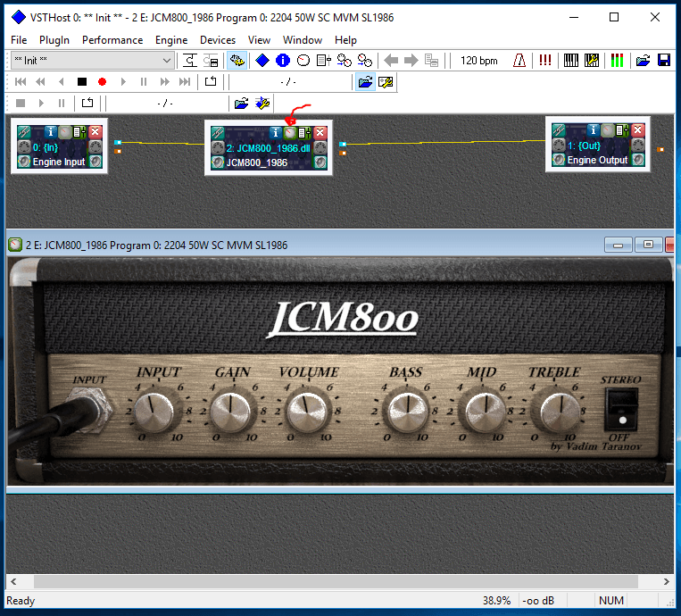Click the keyboard-with-wrench configure icon
The image size is (681, 616).
pyautogui.click(x=592, y=61)
